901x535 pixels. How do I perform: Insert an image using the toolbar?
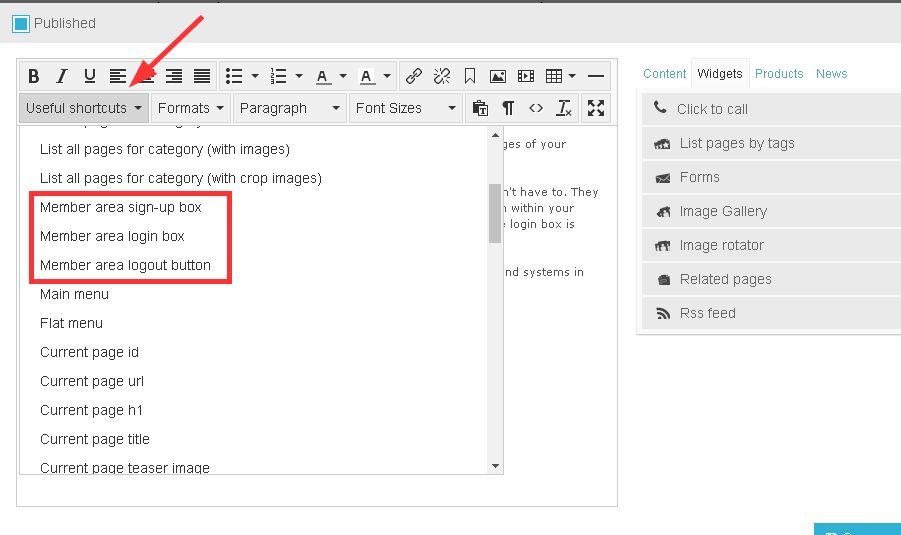tap(497, 76)
